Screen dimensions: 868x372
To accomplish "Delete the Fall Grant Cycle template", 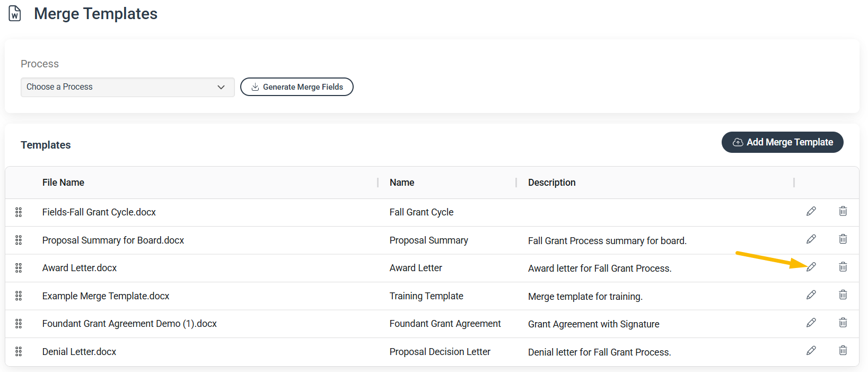I will [x=843, y=211].
